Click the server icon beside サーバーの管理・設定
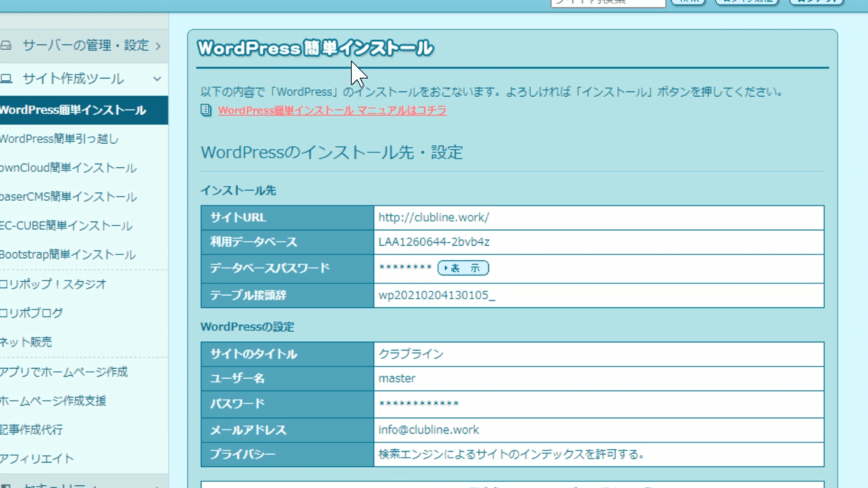Screen dimensions: 868x488 [x=6, y=46]
